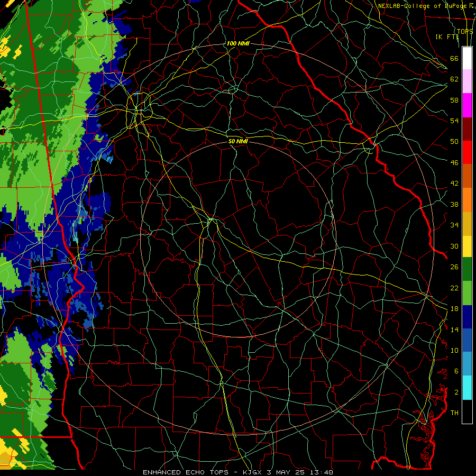Click the TH legend label
Viewport: 476px width, 476px height.
(454, 413)
